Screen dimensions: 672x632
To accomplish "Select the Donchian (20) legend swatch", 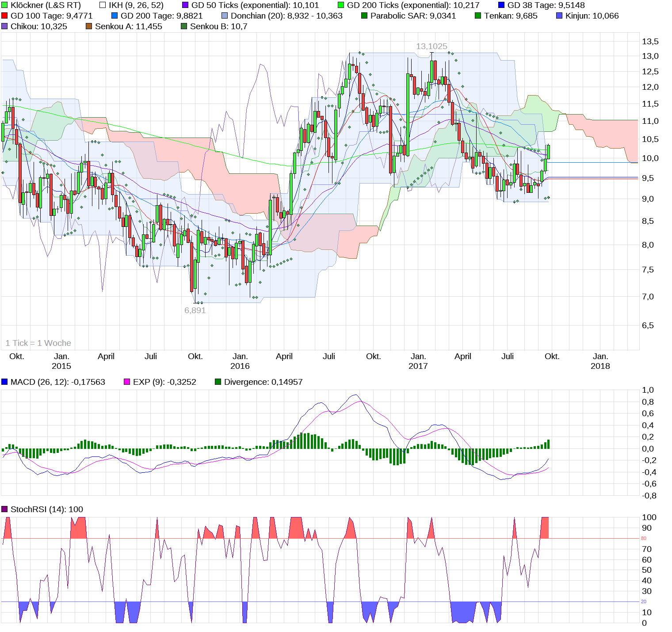I will tap(225, 16).
